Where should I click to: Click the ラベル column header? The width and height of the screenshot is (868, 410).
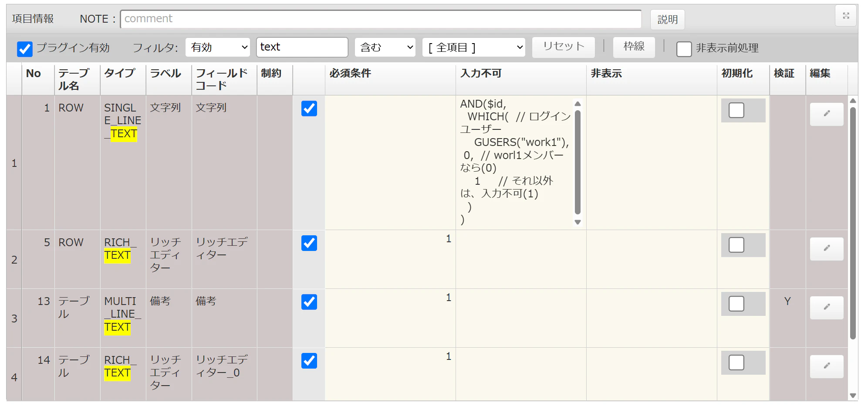[x=169, y=79]
